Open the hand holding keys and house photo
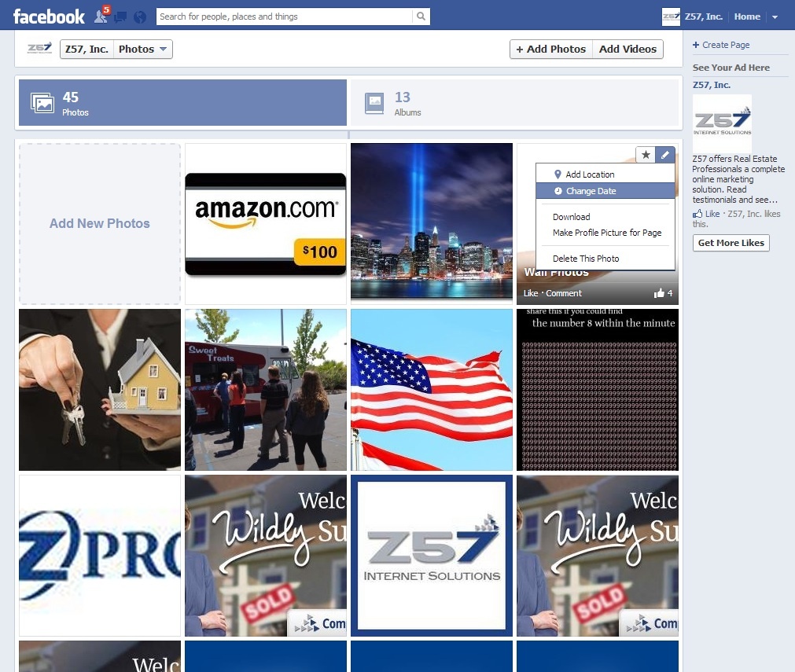The image size is (795, 672). 99,390
